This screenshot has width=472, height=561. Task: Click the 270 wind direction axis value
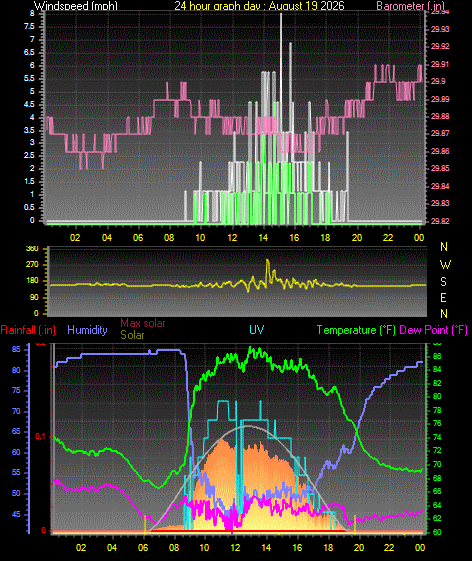click(32, 265)
